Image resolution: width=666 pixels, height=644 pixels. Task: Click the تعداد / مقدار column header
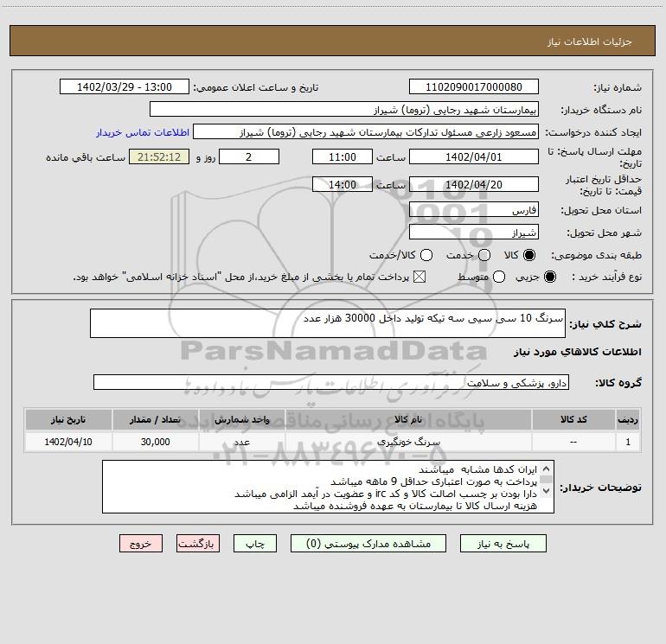155,419
